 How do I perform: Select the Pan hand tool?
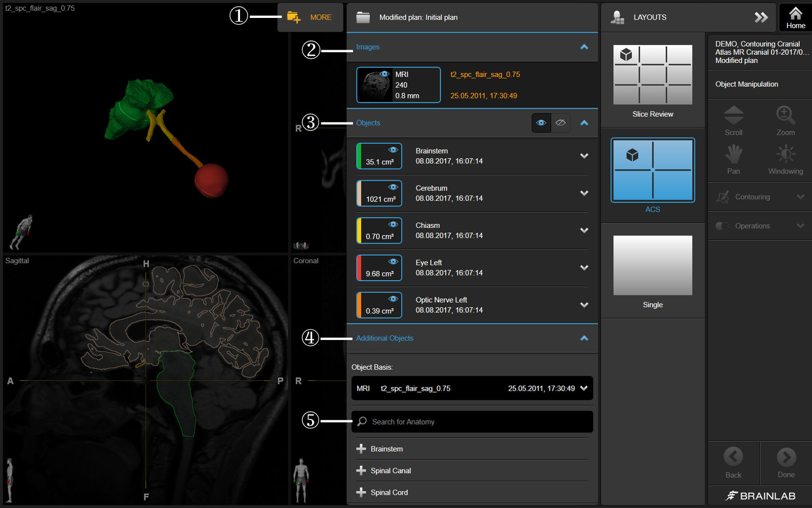point(733,159)
